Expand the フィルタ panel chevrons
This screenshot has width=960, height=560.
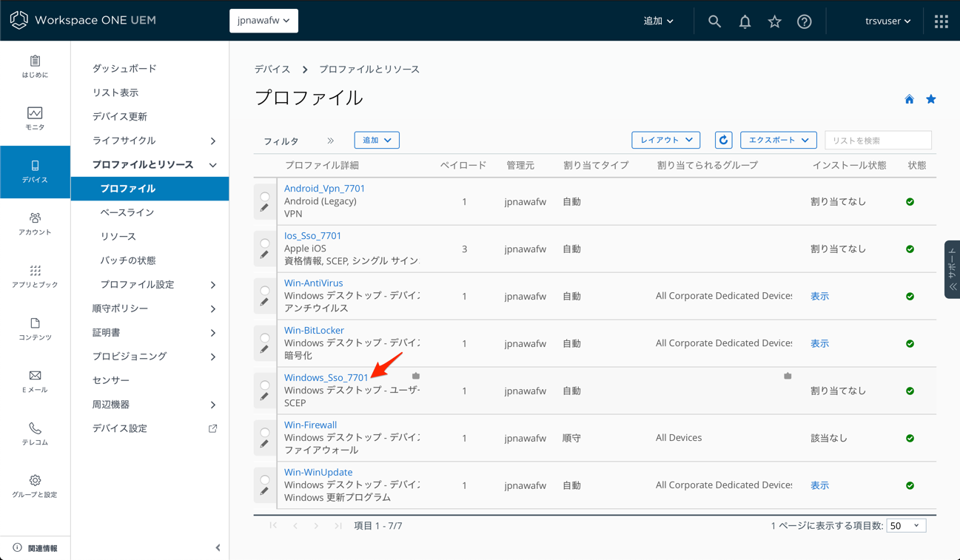[x=330, y=141]
